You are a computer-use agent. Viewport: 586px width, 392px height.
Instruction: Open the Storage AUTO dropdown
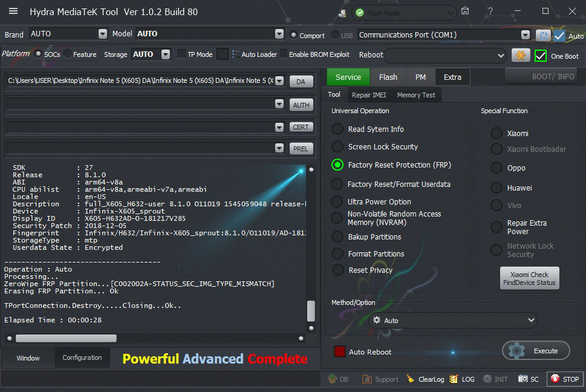coord(166,54)
